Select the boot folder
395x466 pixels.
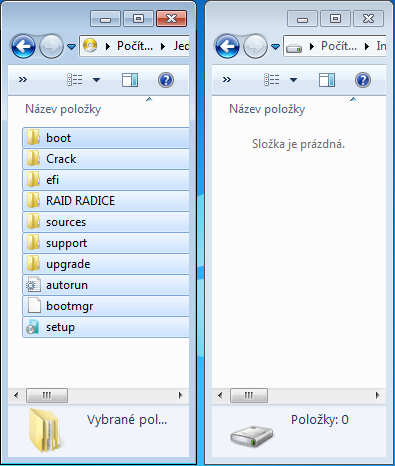click(x=106, y=138)
